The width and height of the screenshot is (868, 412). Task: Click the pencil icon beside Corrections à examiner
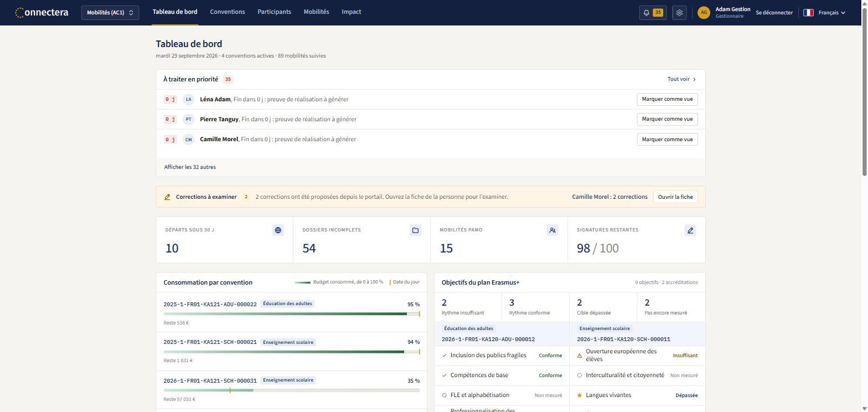pyautogui.click(x=167, y=197)
